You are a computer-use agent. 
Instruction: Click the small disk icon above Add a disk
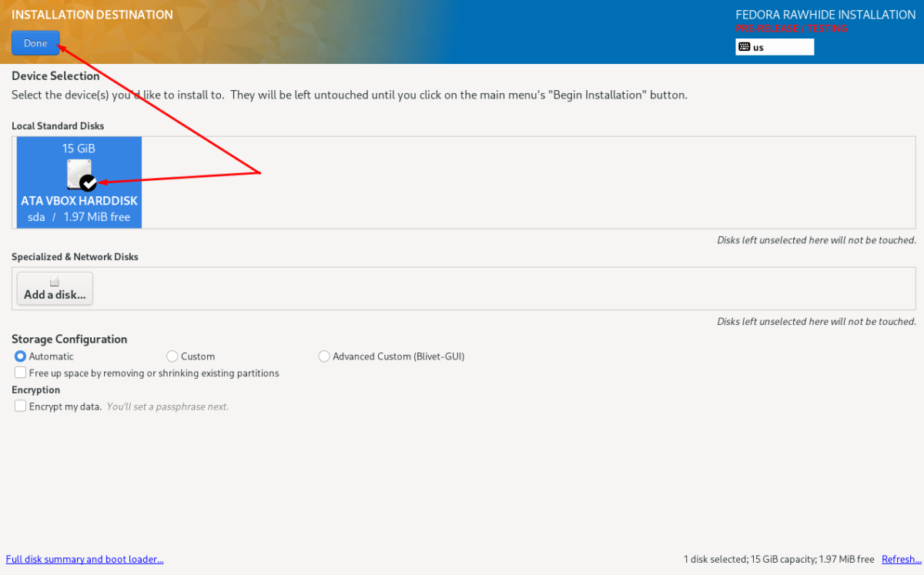pyautogui.click(x=55, y=282)
